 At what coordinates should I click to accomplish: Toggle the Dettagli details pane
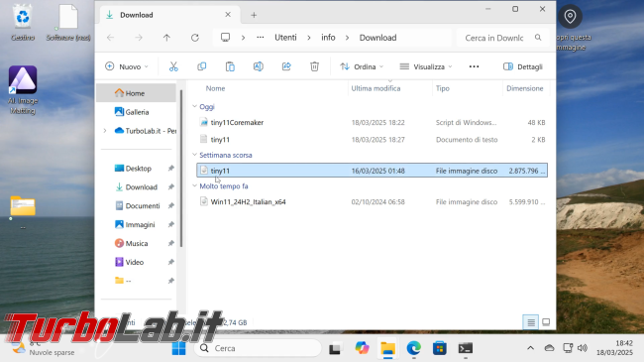(x=523, y=66)
